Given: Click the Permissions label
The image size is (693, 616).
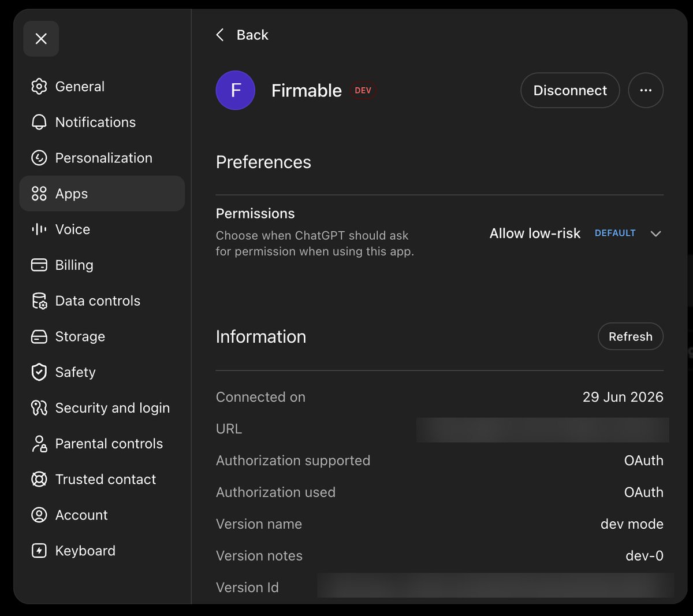Looking at the screenshot, I should coord(255,214).
